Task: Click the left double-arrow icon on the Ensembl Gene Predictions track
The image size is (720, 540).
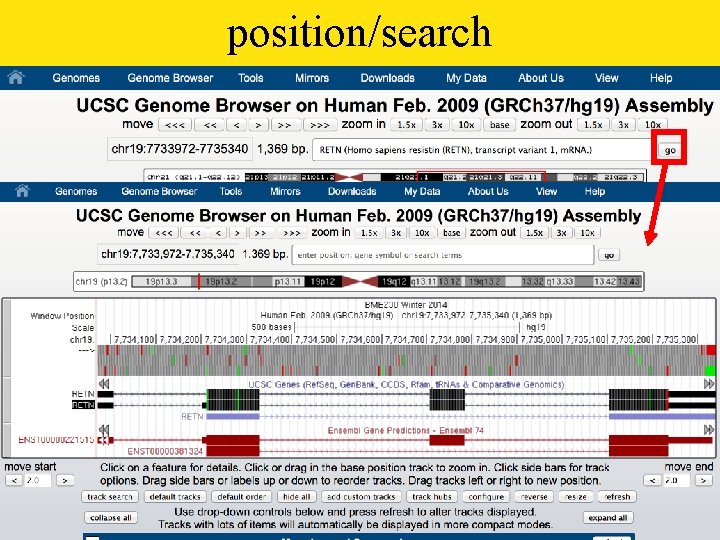Action: click(104, 430)
